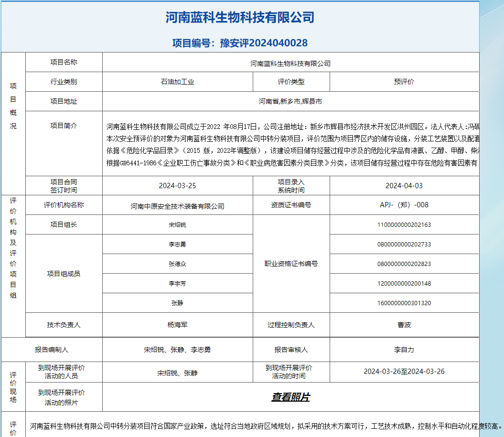Select the 过程控制负责人 label cell
Image resolution: width=504 pixels, height=437 pixels.
point(291,325)
